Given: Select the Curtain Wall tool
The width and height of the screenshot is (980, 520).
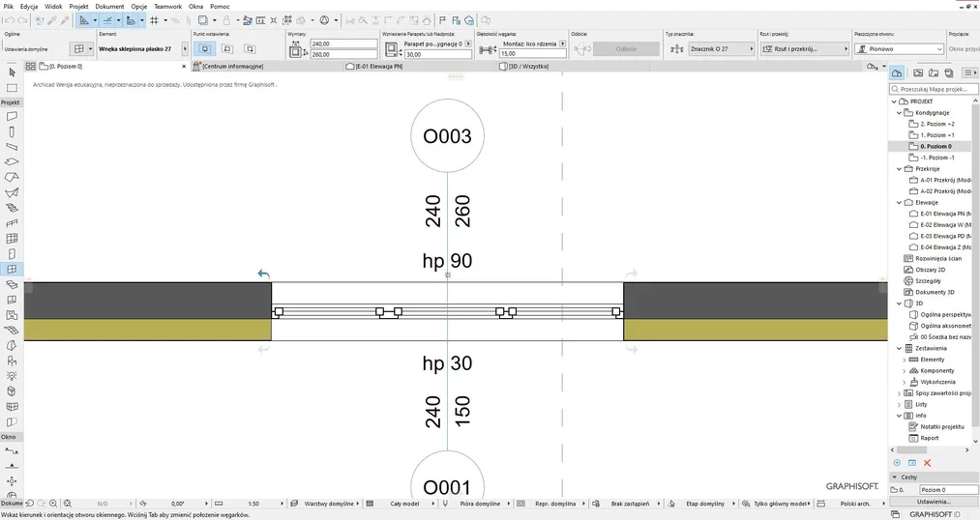Looking at the screenshot, I should point(12,239).
